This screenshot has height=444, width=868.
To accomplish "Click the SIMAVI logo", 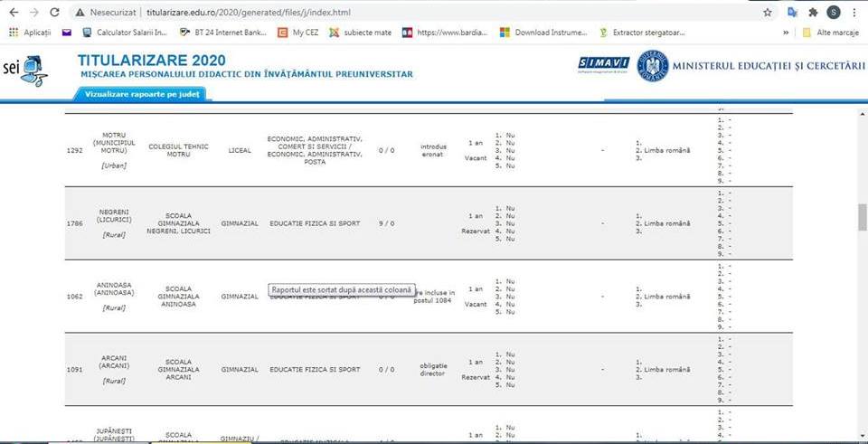I will coord(603,63).
